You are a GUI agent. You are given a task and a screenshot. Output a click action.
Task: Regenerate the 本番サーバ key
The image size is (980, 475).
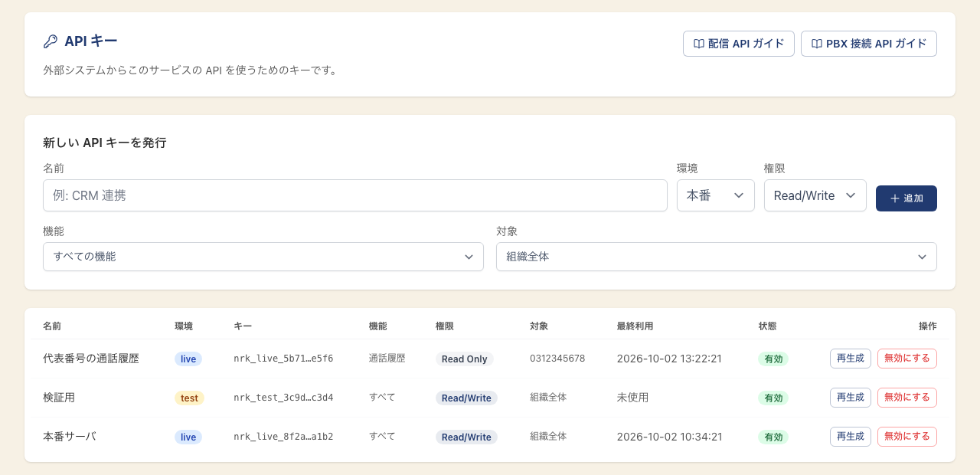(x=851, y=437)
